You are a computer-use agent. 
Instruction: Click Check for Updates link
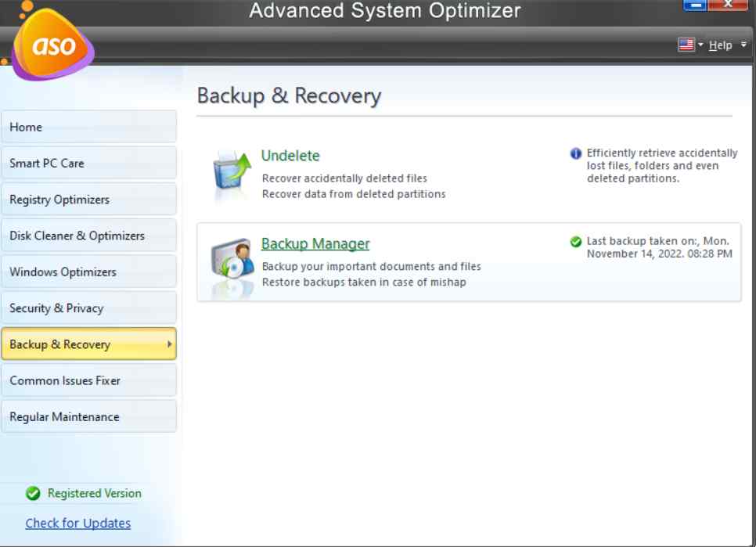[78, 523]
